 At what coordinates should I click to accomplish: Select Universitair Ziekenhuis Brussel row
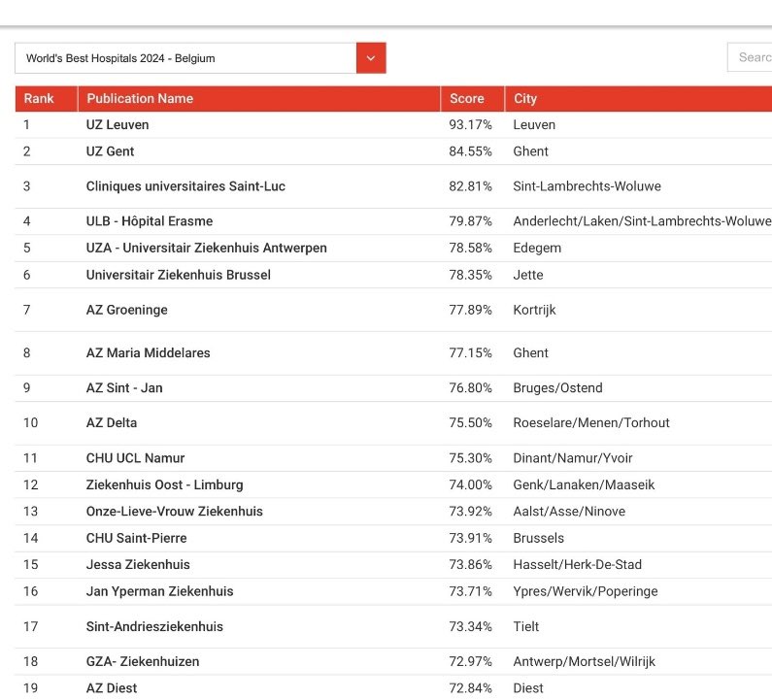[179, 275]
